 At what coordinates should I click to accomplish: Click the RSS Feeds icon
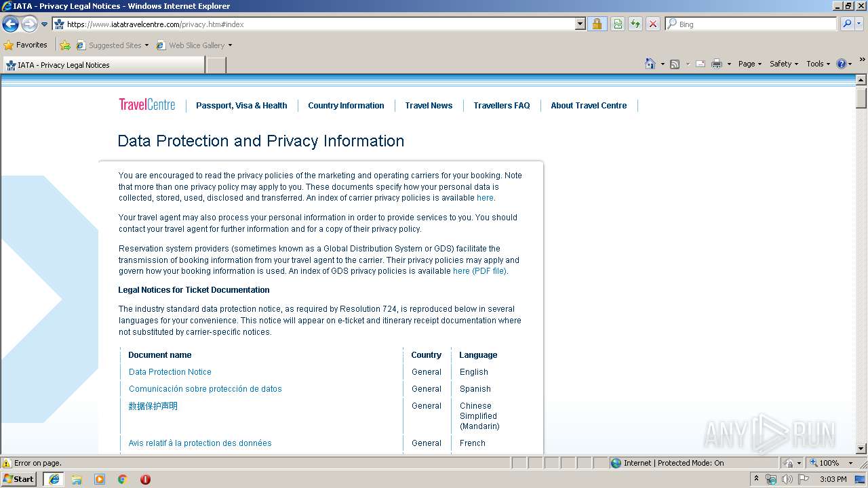pyautogui.click(x=675, y=64)
